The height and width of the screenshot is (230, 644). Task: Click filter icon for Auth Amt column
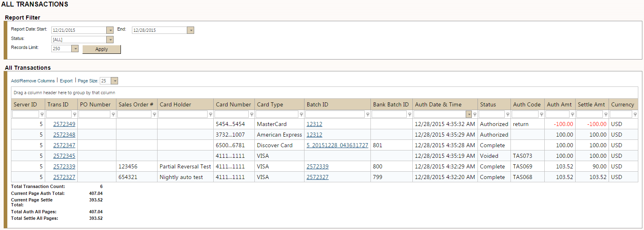pos(572,115)
